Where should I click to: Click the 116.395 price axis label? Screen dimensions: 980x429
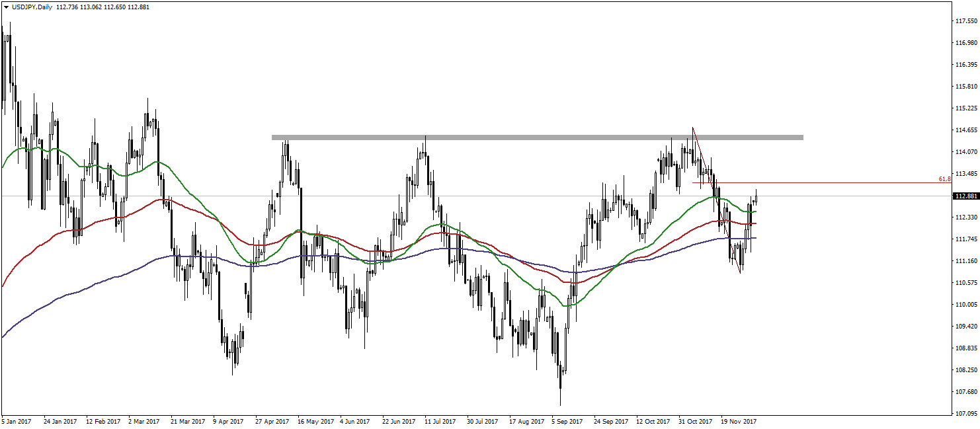tap(966, 65)
